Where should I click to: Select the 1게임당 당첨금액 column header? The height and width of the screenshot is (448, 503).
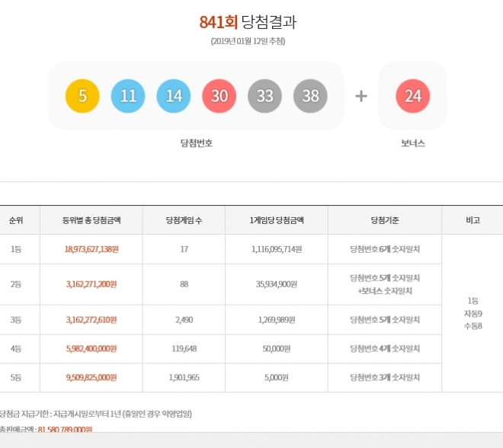[277, 220]
